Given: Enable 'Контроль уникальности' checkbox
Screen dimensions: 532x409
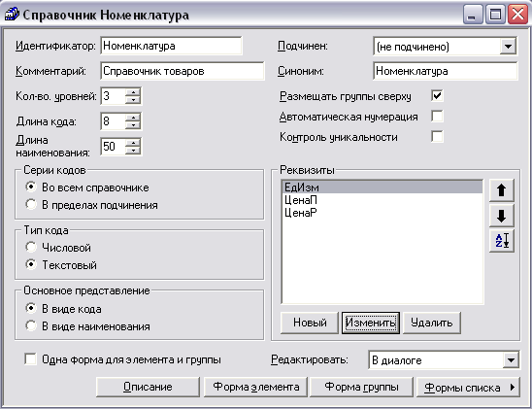Looking at the screenshot, I should point(437,136).
